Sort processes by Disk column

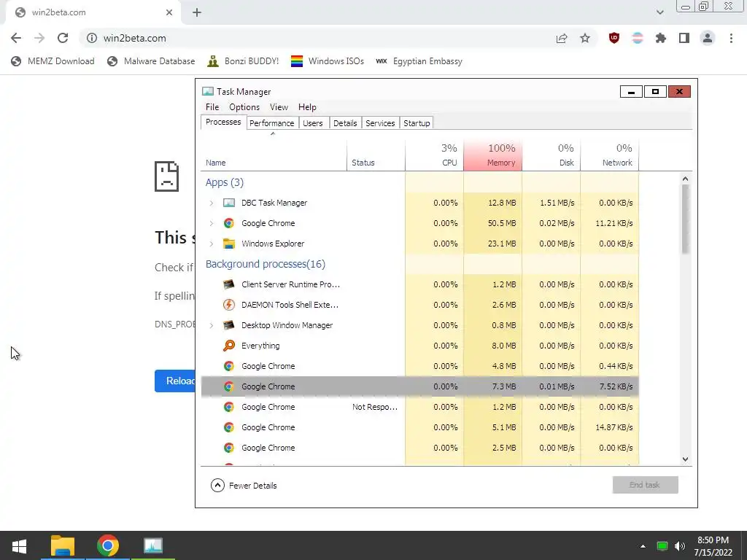coord(551,155)
